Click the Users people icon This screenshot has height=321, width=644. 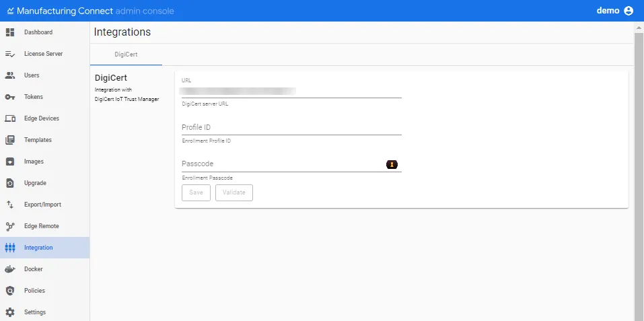coord(10,75)
